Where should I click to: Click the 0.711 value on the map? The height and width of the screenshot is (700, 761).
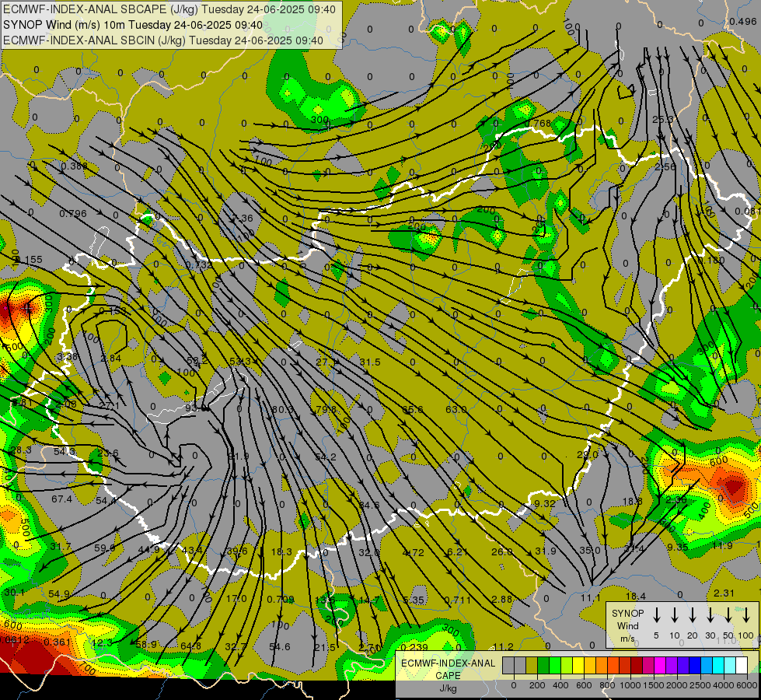457,600
